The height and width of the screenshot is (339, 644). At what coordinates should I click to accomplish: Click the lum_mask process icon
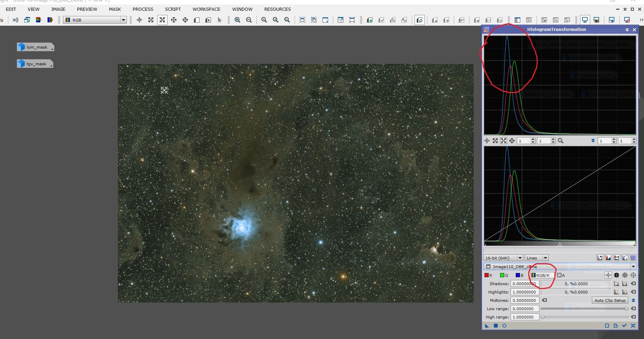(x=35, y=47)
